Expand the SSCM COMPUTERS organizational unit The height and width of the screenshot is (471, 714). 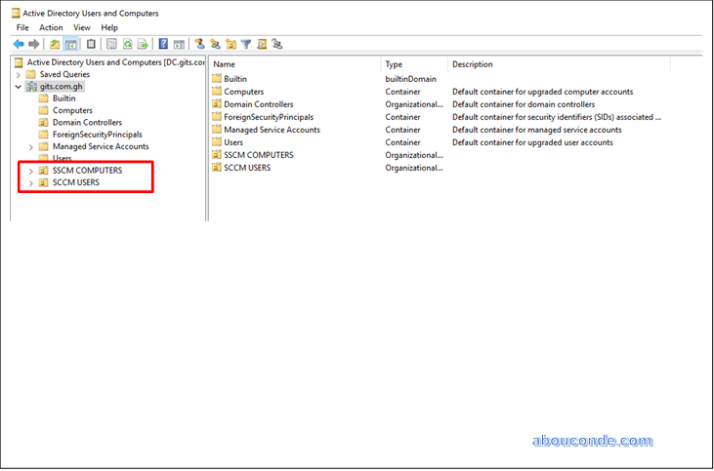[31, 171]
